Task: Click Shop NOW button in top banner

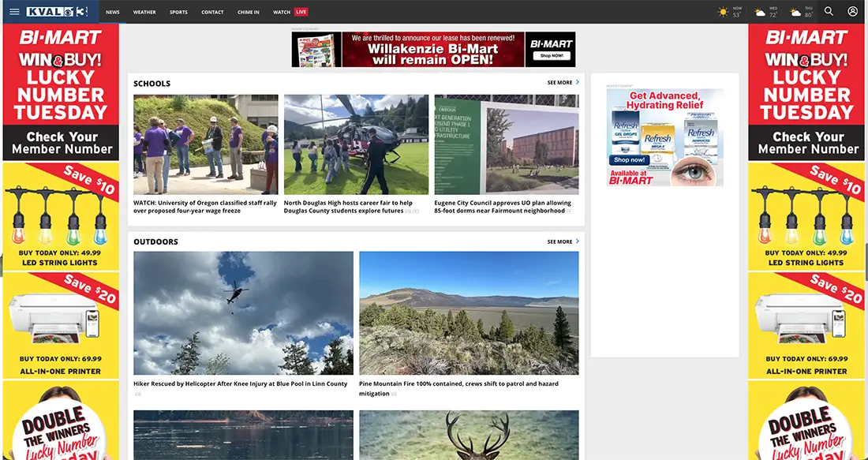Action: (552, 56)
